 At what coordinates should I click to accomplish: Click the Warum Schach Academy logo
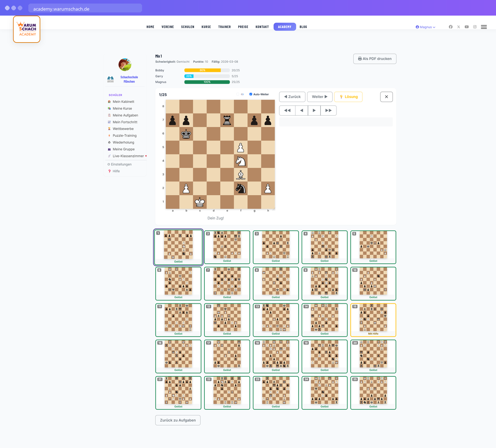click(27, 29)
